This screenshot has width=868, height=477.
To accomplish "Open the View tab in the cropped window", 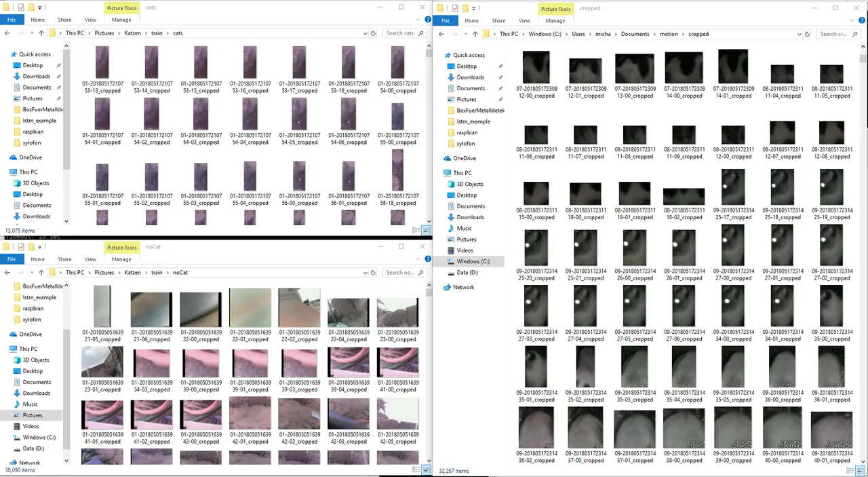I will pyautogui.click(x=524, y=21).
